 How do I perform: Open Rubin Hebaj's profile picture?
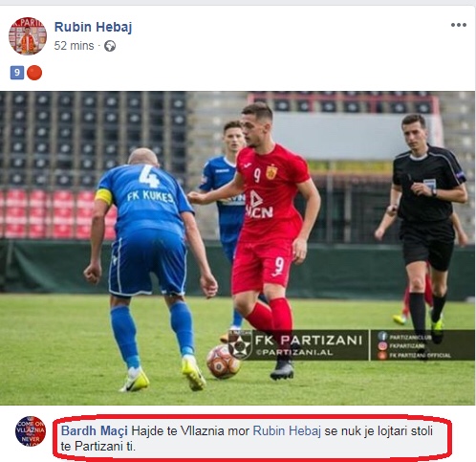pos(28,36)
